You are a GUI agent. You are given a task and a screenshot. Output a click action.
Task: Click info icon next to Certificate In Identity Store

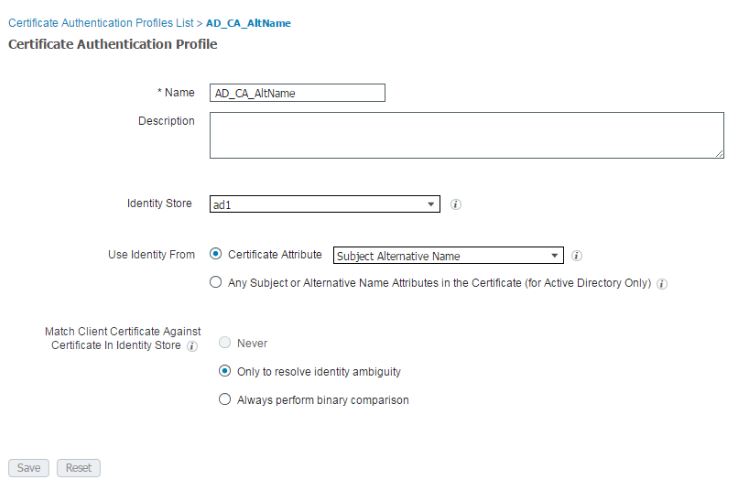(x=192, y=346)
